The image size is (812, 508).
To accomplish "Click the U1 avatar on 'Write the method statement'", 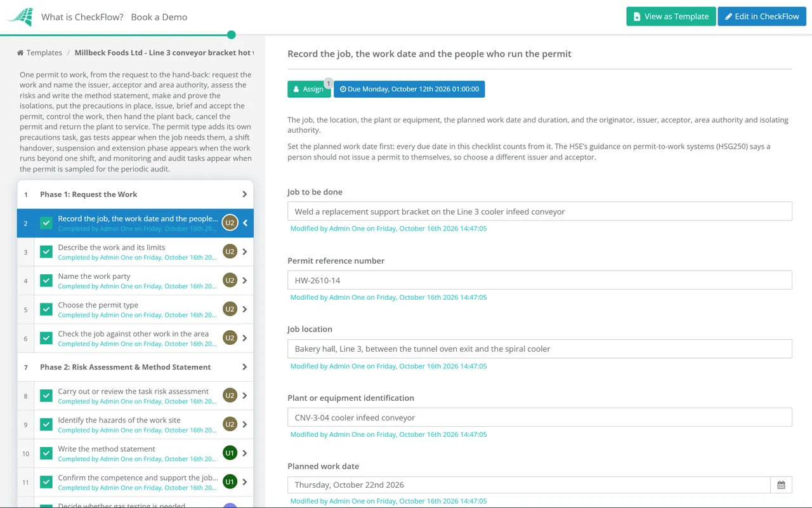I will click(230, 453).
